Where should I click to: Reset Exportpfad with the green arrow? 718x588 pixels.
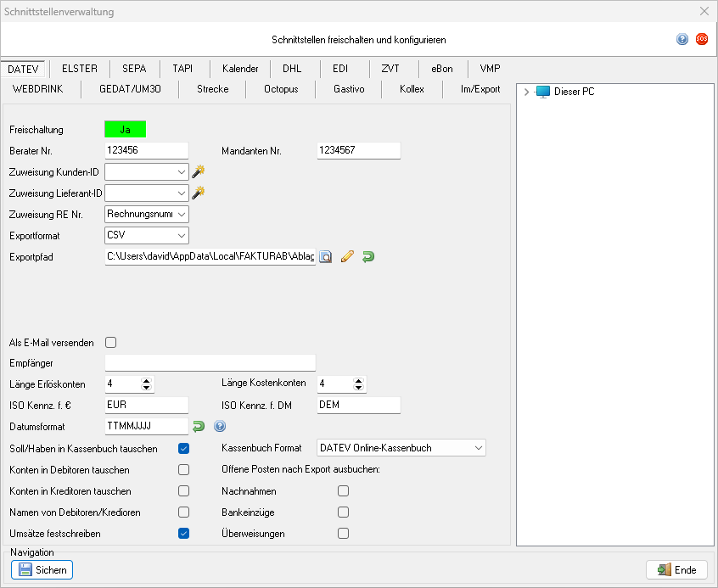[x=367, y=256]
